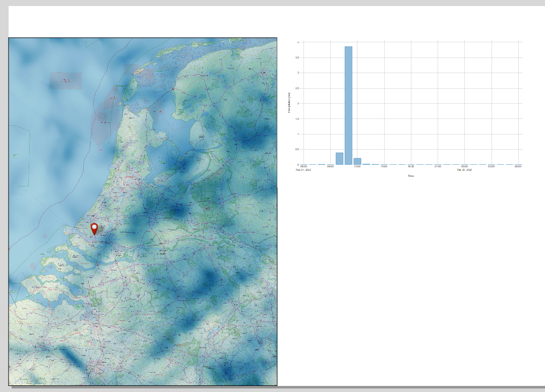The height and width of the screenshot is (392, 545).
Task: Click the '21:00' x-axis tick label
Action: 438,166
